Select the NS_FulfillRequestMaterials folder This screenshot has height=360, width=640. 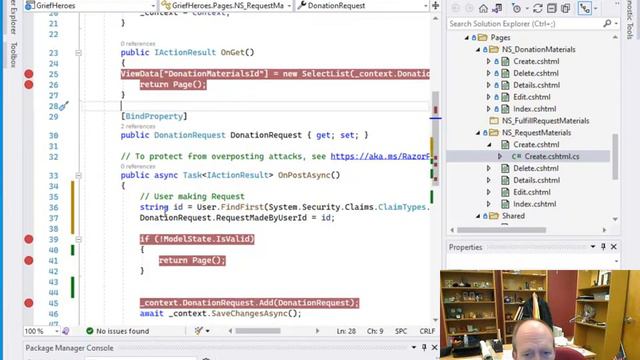click(x=545, y=121)
